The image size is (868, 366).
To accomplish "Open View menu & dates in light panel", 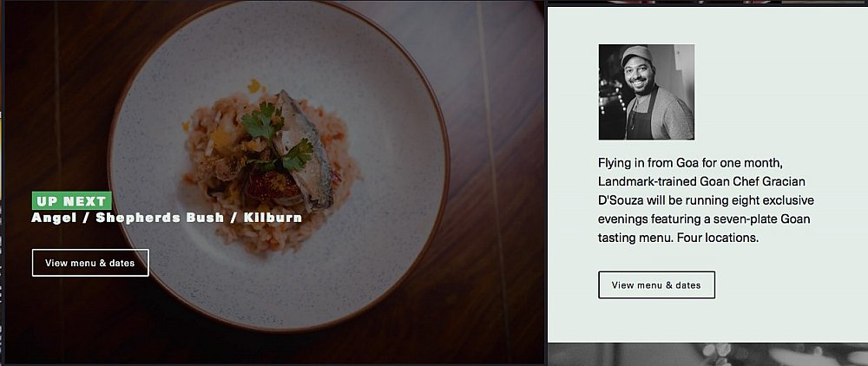I will [x=656, y=284].
